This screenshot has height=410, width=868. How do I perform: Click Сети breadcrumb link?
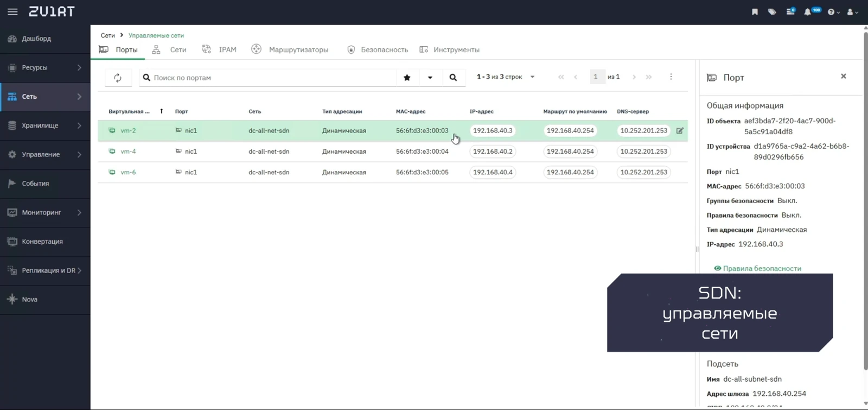(x=107, y=35)
